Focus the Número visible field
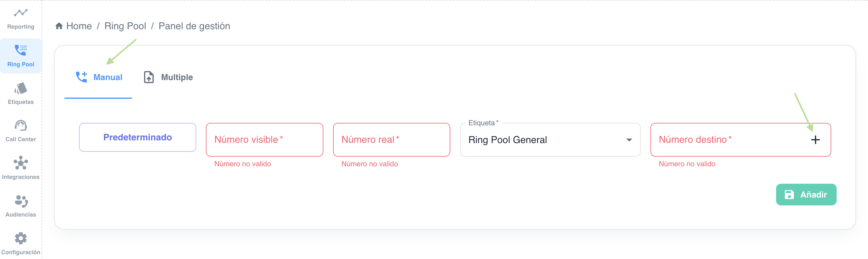This screenshot has width=868, height=259. (x=265, y=140)
